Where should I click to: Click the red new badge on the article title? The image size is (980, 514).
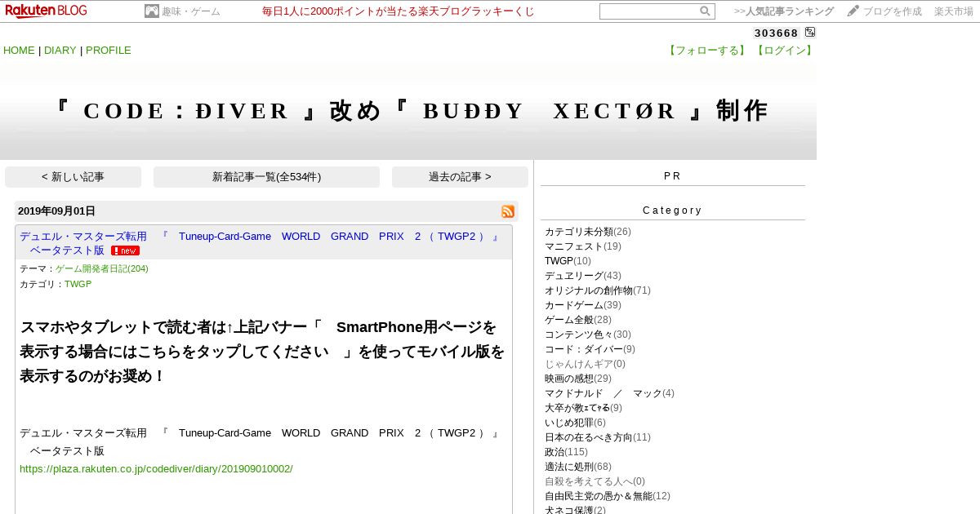click(125, 250)
